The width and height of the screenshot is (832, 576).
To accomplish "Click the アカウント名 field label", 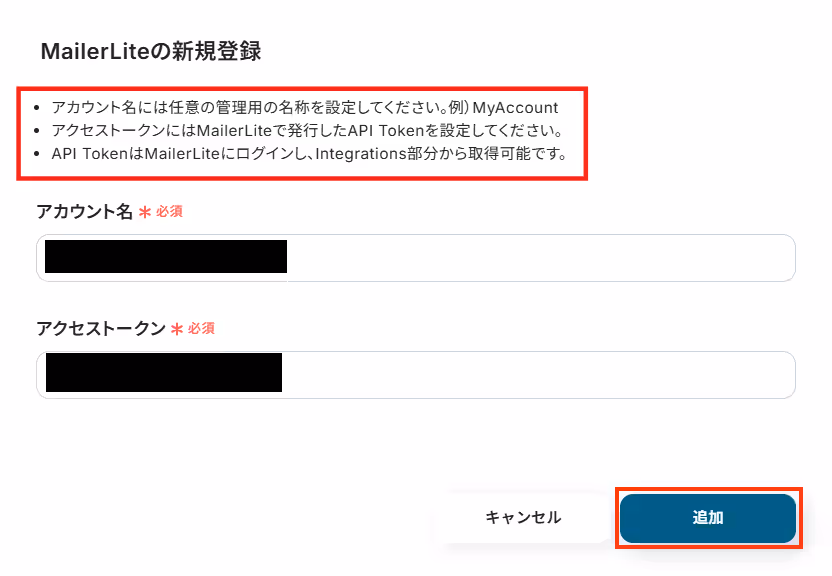I will 84,212.
